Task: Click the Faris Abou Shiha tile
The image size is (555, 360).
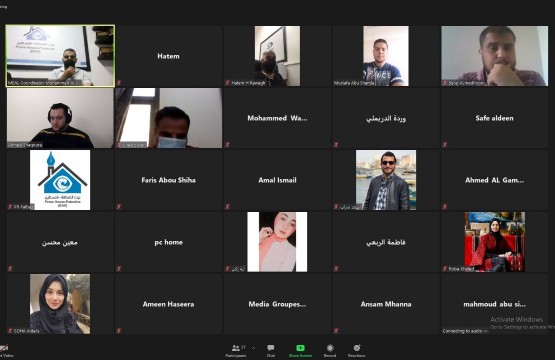Action: (x=168, y=180)
